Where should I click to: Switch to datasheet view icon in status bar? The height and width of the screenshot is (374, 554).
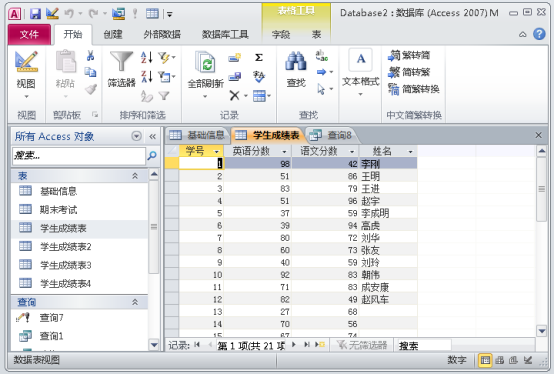(x=485, y=360)
